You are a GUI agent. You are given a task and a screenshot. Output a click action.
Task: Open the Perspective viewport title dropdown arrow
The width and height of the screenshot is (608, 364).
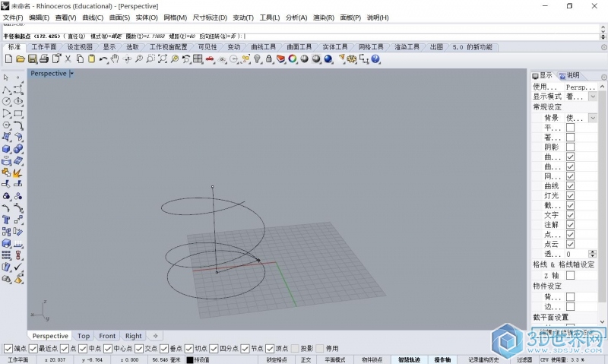point(71,73)
